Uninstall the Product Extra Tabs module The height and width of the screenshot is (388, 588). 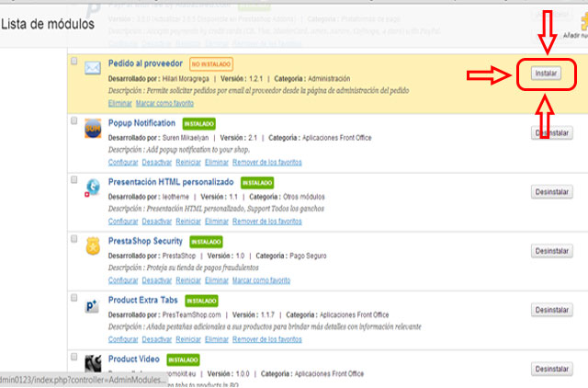(552, 310)
